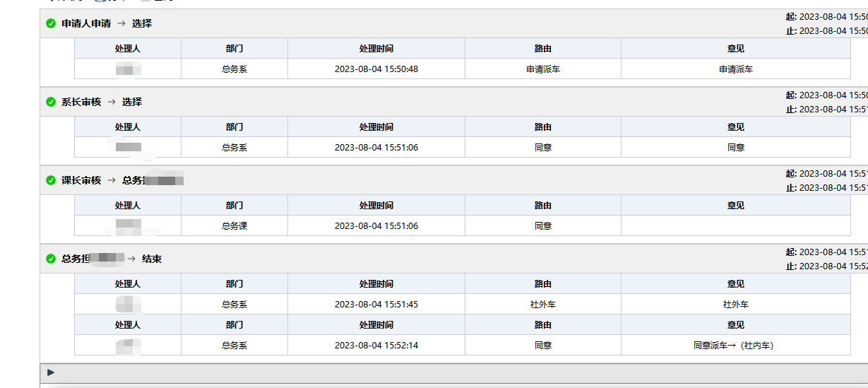Click green check icon beside 课长审核

(51, 180)
